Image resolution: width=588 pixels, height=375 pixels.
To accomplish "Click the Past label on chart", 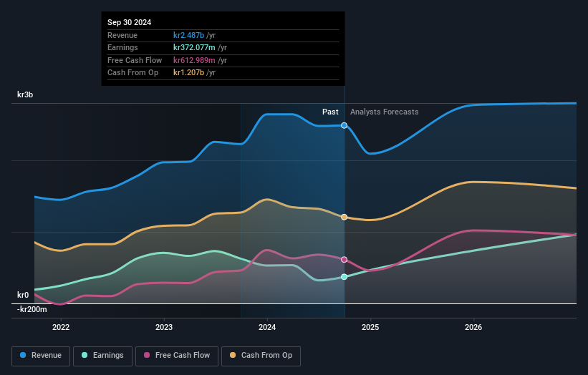I will pos(330,112).
